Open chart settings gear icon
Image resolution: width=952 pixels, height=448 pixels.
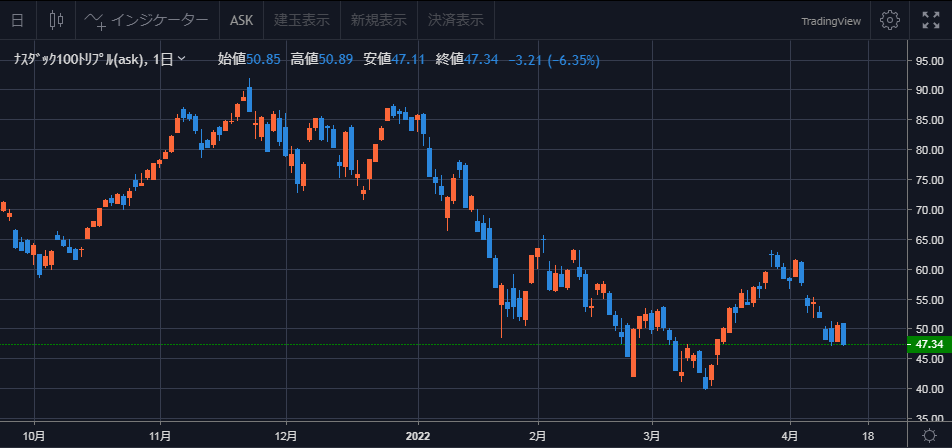pos(889,20)
